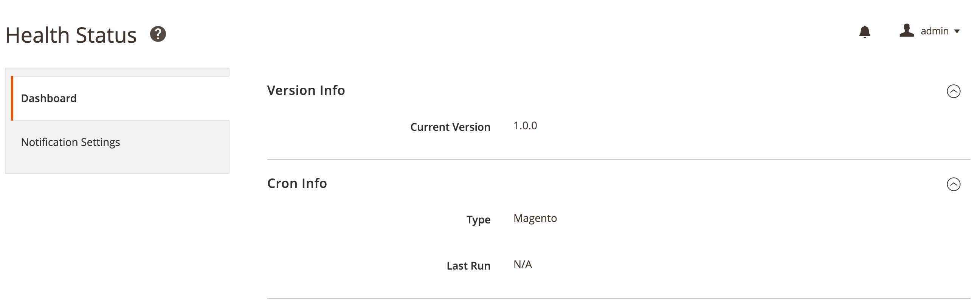This screenshot has height=307, width=980.
Task: Click the Magento cron Type value
Action: (535, 219)
